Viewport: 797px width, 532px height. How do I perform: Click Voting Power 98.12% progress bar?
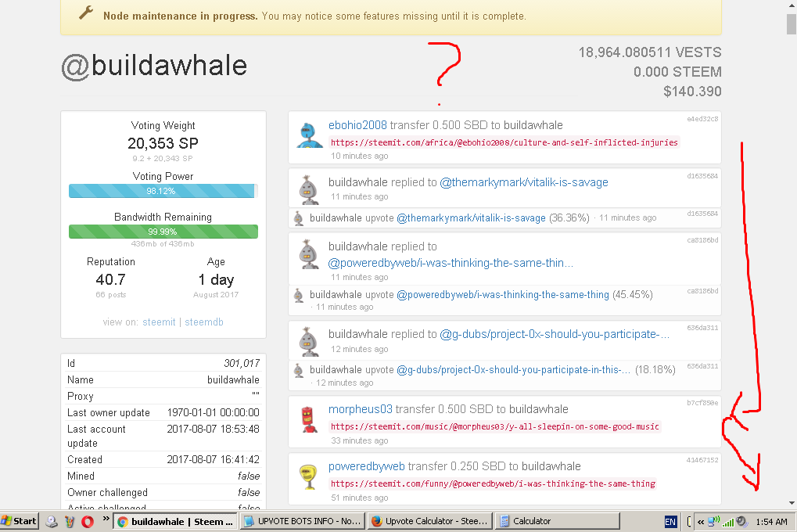pos(163,191)
